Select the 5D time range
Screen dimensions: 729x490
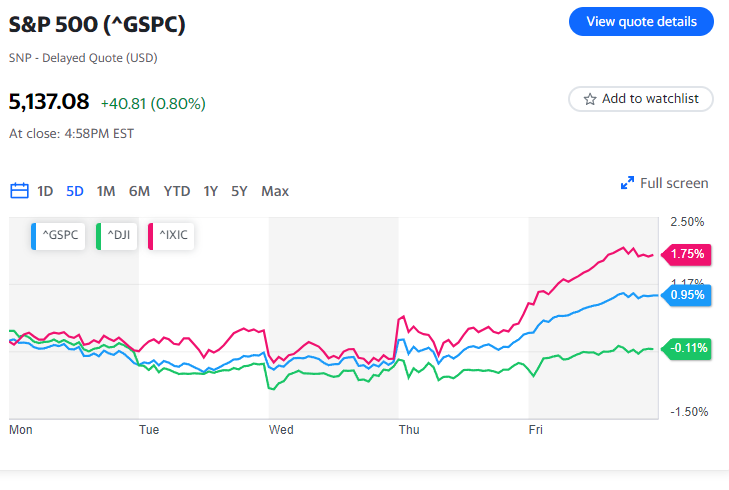point(75,191)
